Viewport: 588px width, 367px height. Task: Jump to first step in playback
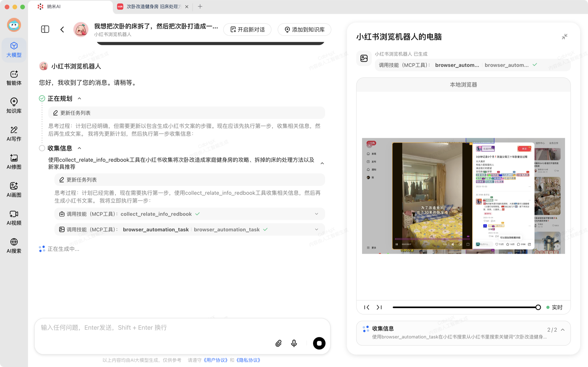click(366, 308)
